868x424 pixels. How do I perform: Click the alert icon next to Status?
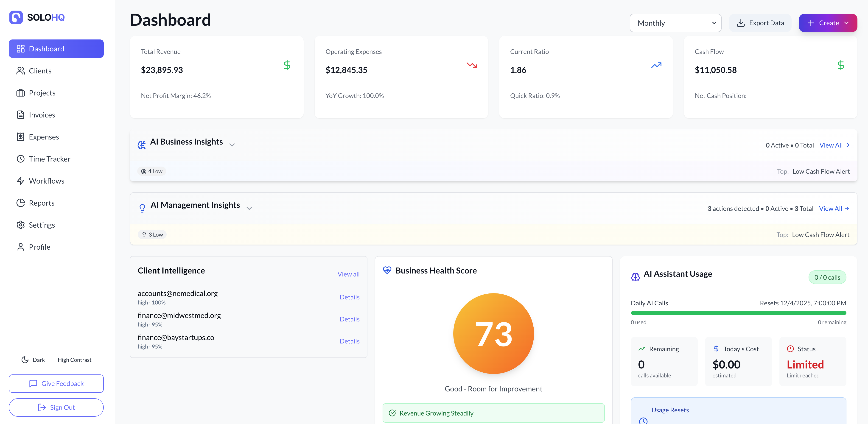[790, 349]
